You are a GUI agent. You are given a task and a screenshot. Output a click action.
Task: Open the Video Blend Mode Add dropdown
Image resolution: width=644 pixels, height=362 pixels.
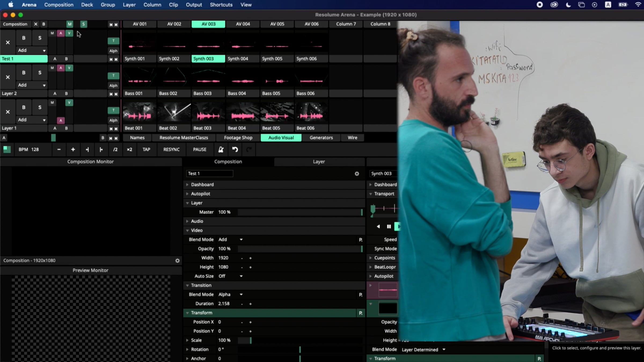(230, 239)
